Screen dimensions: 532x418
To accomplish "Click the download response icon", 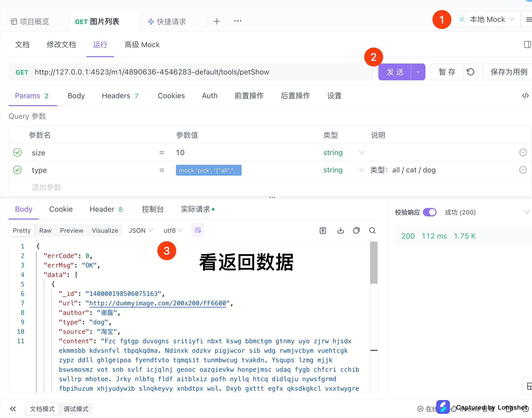I will pos(341,231).
